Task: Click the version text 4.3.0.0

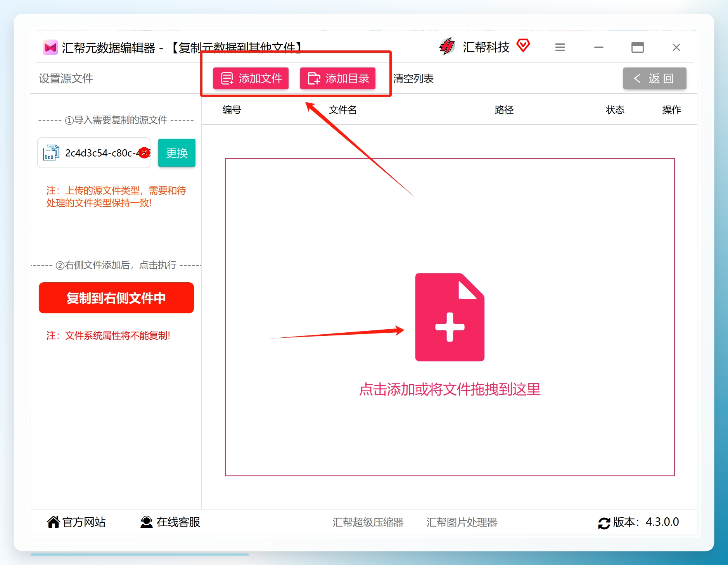Action: click(662, 522)
